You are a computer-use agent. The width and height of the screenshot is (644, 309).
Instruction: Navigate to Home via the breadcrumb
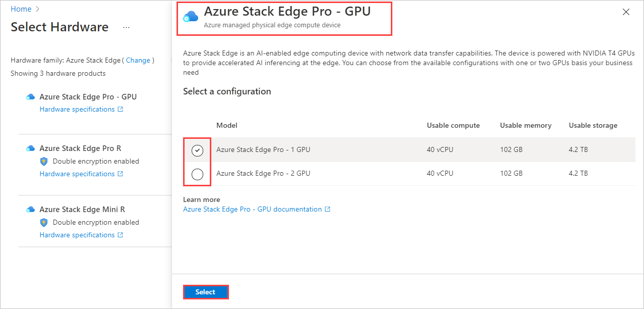pos(20,8)
